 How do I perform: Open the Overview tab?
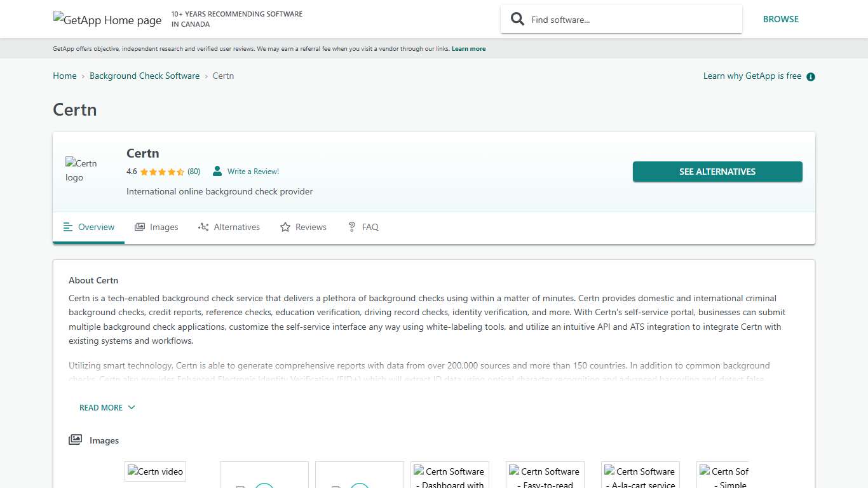[89, 227]
